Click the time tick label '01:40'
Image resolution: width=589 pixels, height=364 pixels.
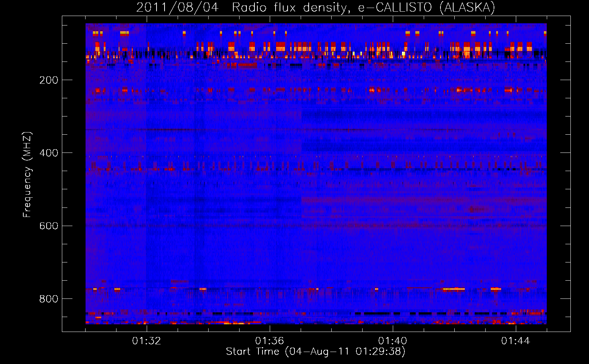[392, 341]
